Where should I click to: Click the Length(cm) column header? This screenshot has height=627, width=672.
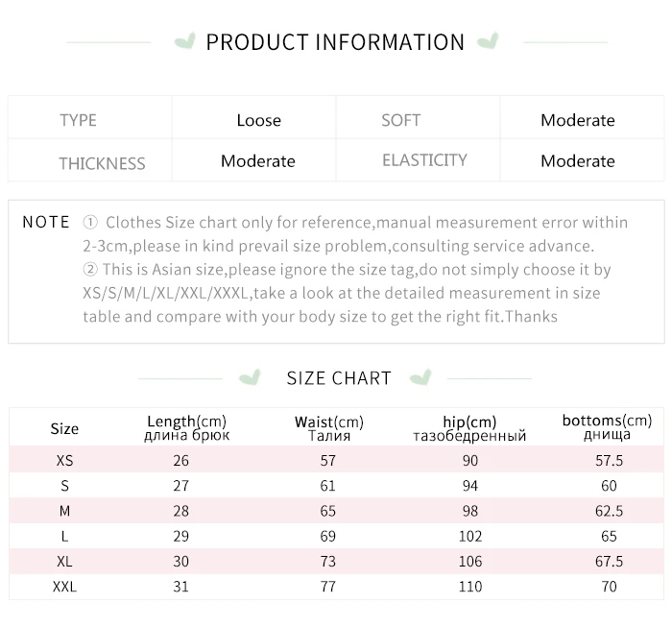pos(186,427)
